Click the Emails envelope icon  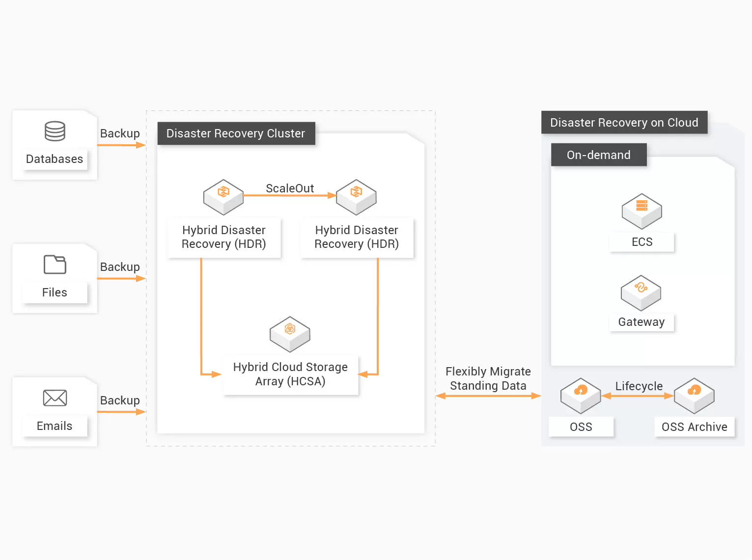55,398
